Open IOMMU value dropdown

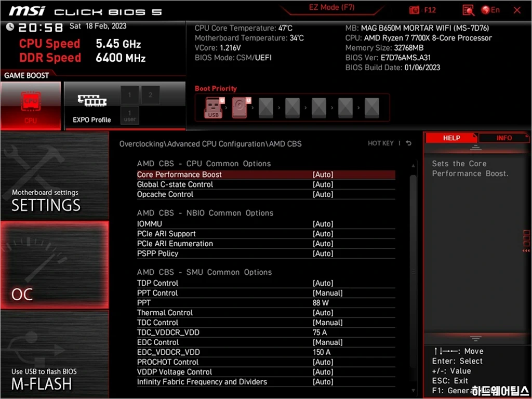[323, 224]
